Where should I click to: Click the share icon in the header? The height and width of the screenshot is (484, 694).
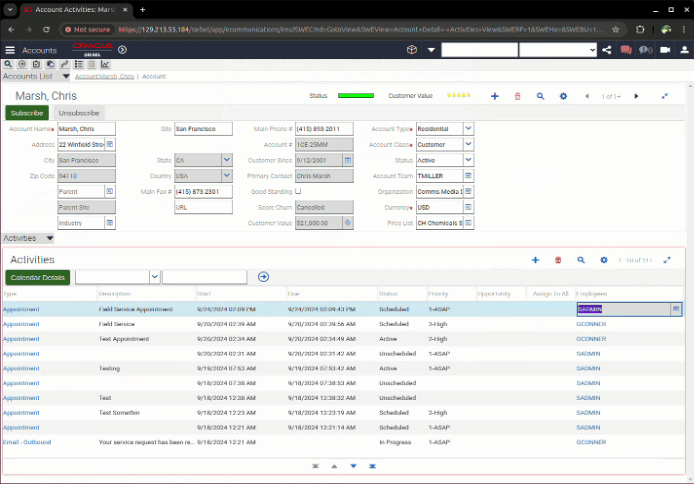coord(607,50)
